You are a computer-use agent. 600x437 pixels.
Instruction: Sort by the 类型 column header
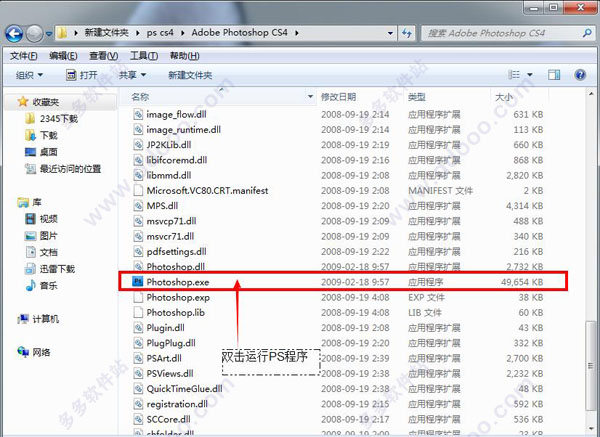(417, 97)
